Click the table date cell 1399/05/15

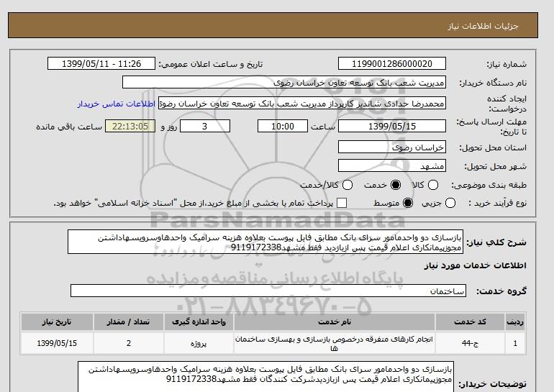57,343
